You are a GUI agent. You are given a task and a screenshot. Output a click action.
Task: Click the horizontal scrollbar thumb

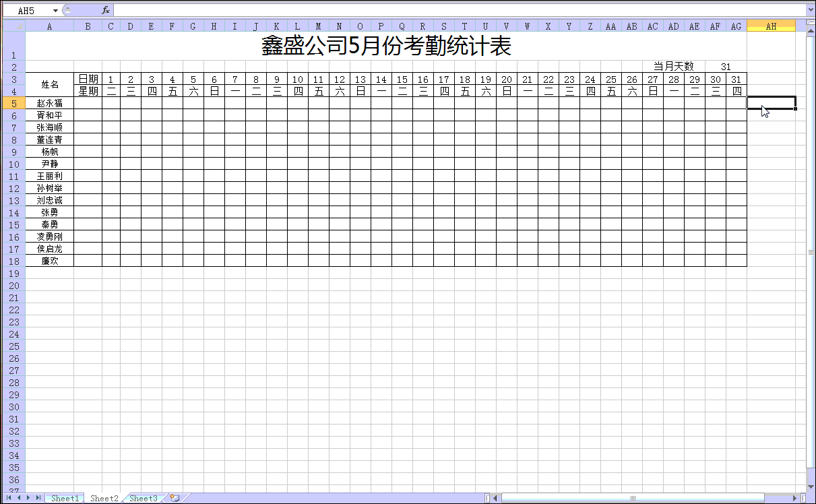coord(633,498)
